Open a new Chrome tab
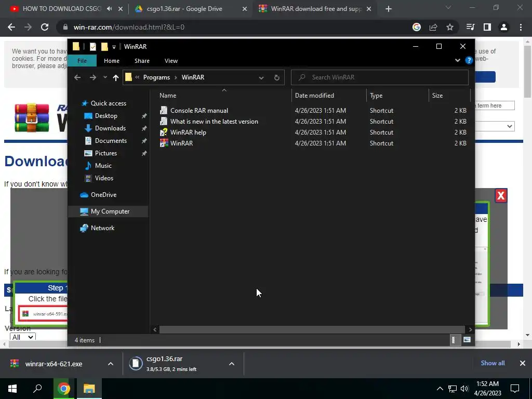This screenshot has height=399, width=532. [x=389, y=9]
